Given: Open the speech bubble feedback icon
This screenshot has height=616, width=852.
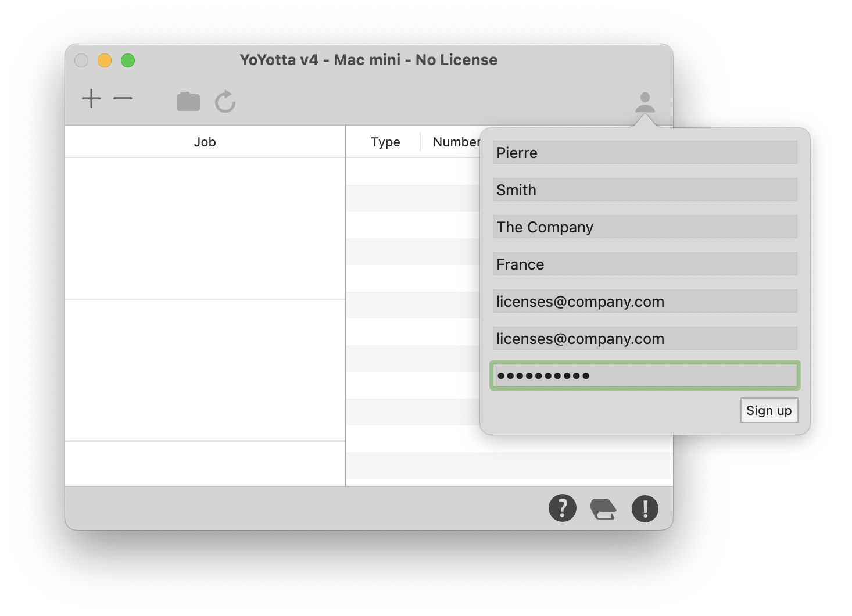Looking at the screenshot, I should 603,509.
